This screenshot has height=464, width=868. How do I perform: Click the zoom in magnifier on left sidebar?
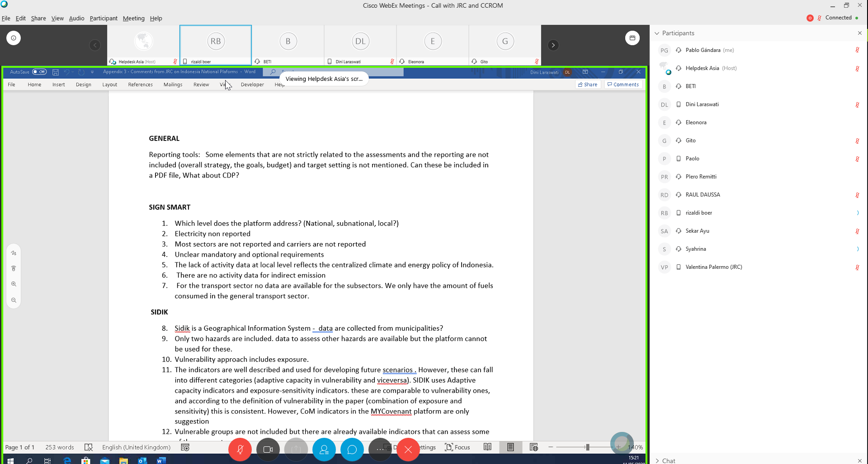click(x=14, y=284)
